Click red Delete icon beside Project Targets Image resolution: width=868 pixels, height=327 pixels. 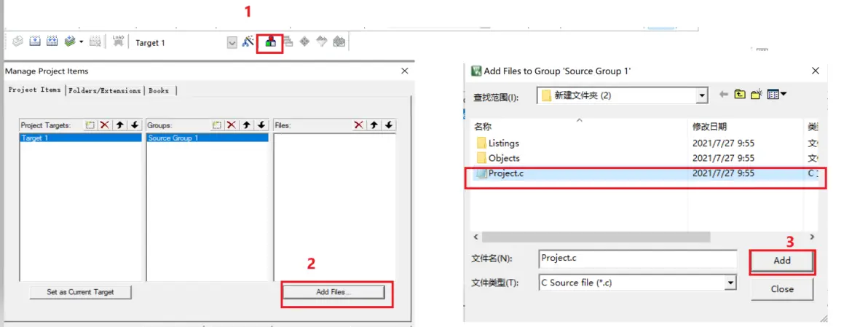(x=104, y=125)
